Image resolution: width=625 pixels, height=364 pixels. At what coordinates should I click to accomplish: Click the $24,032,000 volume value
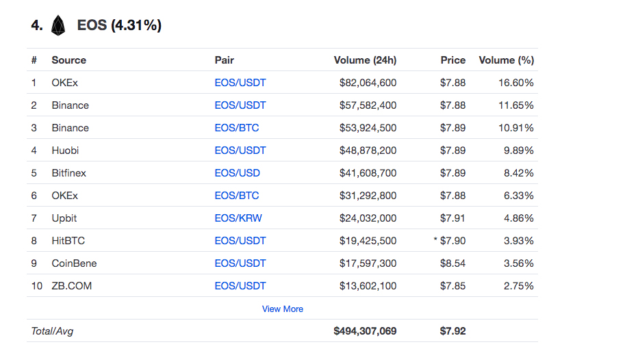coord(368,218)
